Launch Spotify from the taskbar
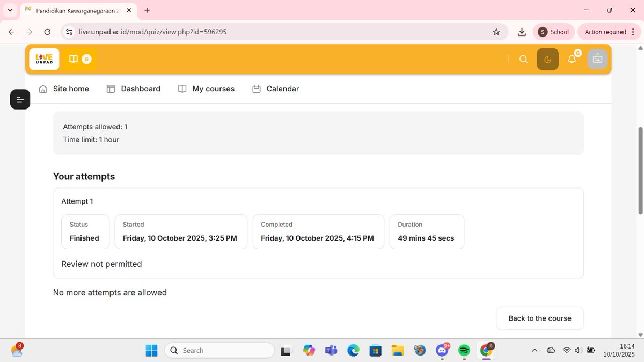Screen dimensions: 644x362 464,350
